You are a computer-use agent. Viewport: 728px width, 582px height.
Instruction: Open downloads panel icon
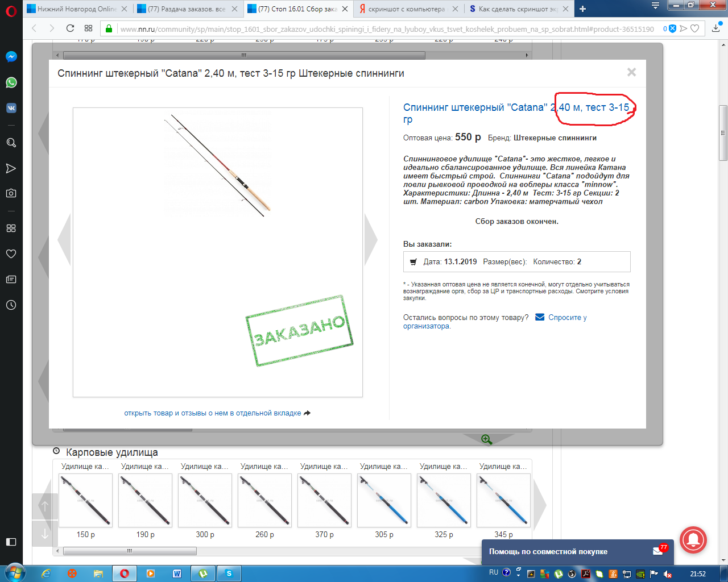pos(716,28)
